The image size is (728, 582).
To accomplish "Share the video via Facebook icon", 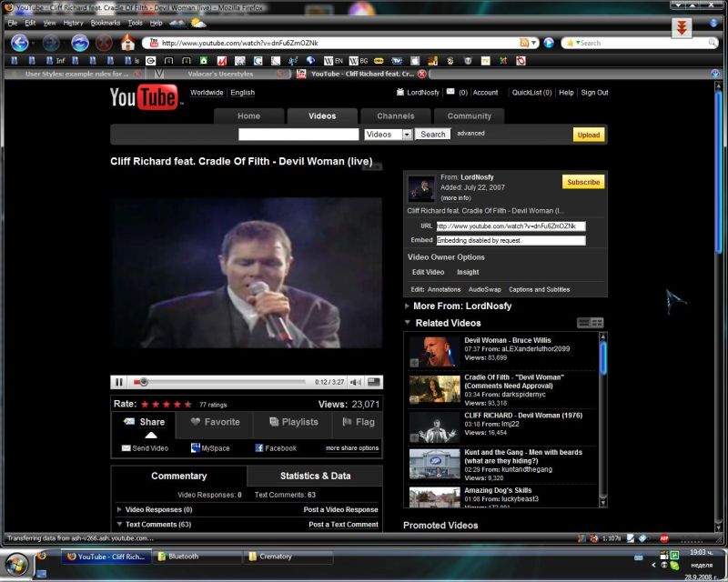I will pos(259,448).
